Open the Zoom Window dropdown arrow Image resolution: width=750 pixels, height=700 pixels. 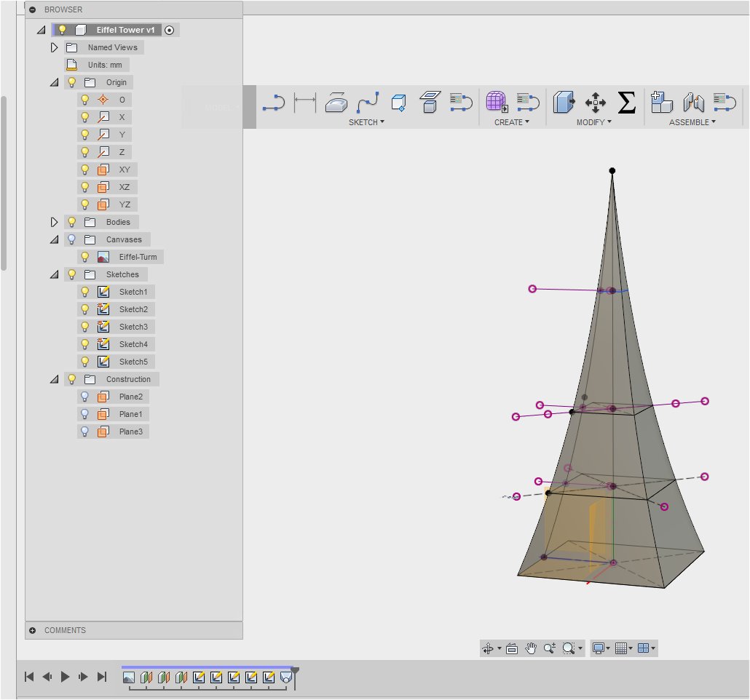[x=580, y=648]
